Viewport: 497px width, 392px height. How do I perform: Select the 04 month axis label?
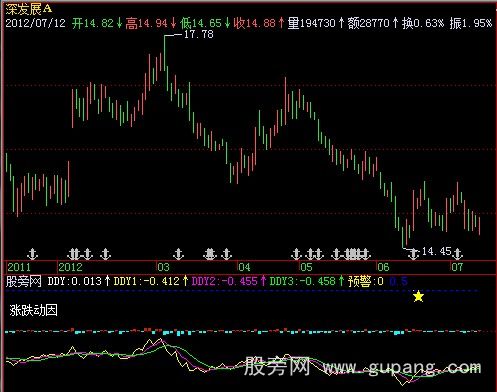[x=244, y=267]
